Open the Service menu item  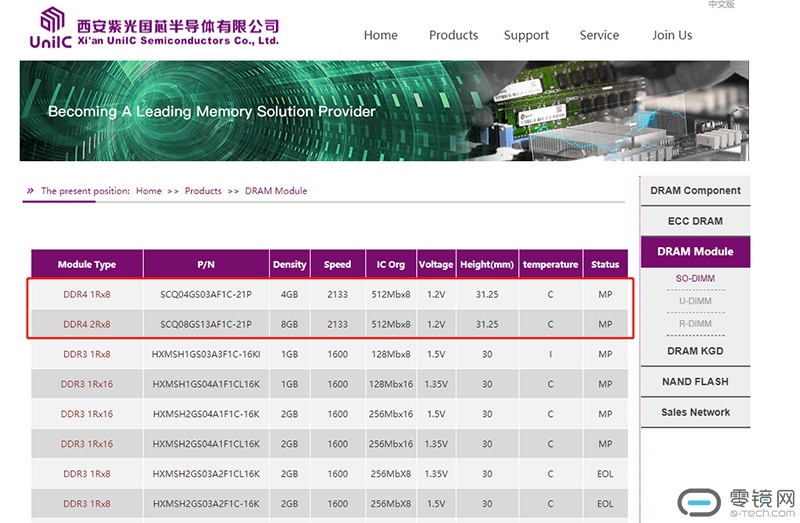(x=599, y=35)
